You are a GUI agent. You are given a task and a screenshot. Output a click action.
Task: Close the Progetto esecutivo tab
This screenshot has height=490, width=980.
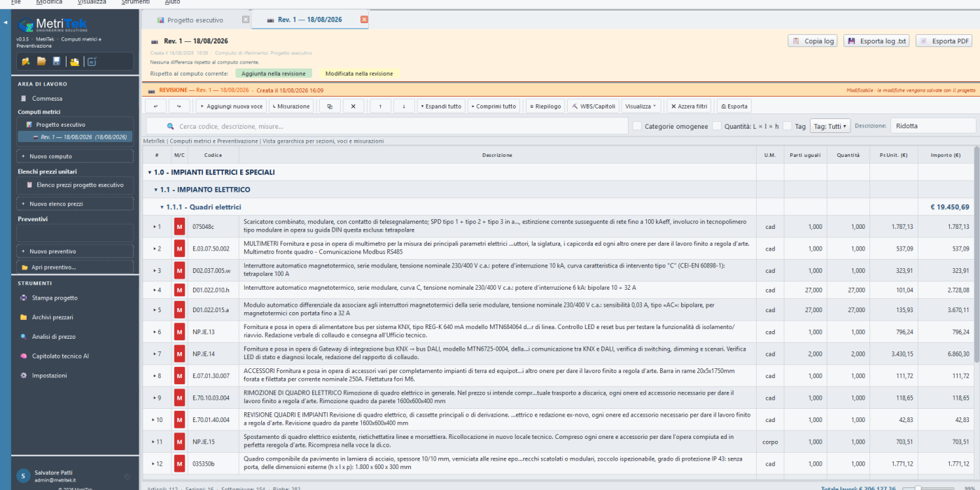246,20
